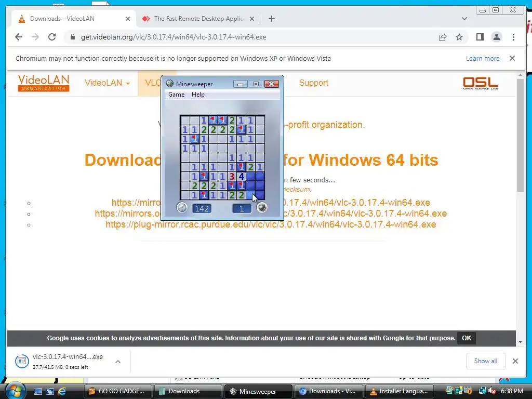This screenshot has width=532, height=399.
Task: Click the Minesweeper tile showing red 3
Action: pyautogui.click(x=232, y=176)
